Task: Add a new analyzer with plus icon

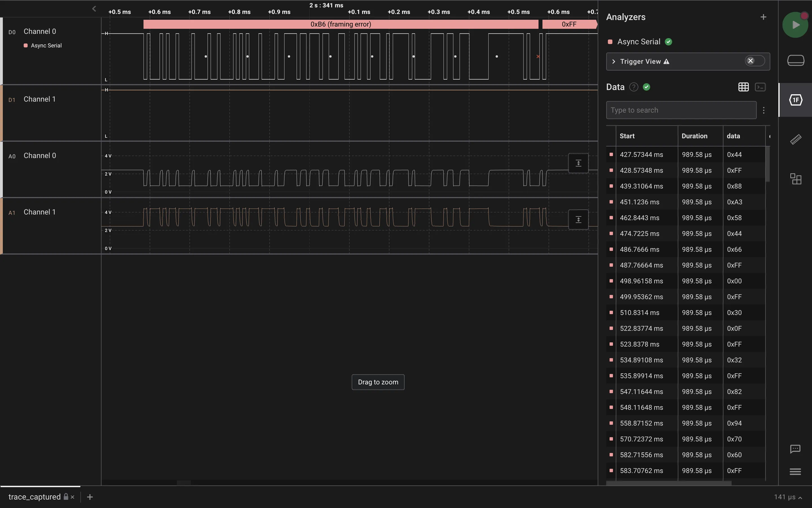Action: click(x=763, y=17)
